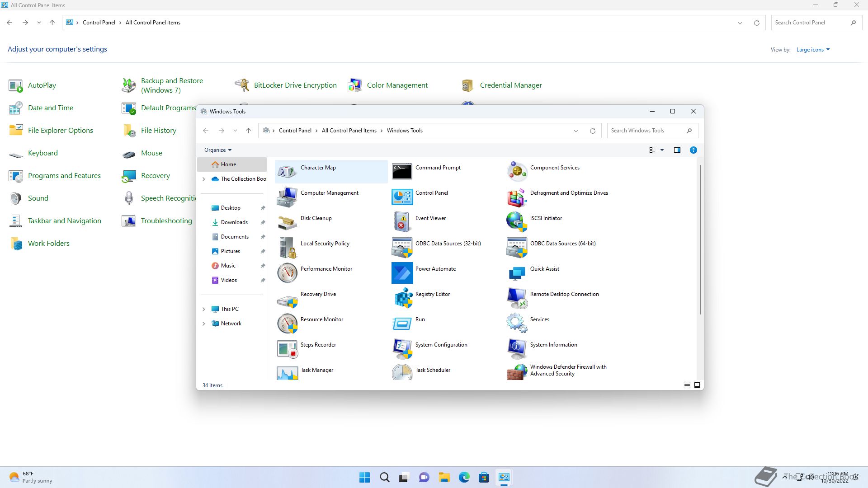Open Control Panel icon inside Windows Tools
Image resolution: width=868 pixels, height=488 pixels.
click(x=402, y=197)
